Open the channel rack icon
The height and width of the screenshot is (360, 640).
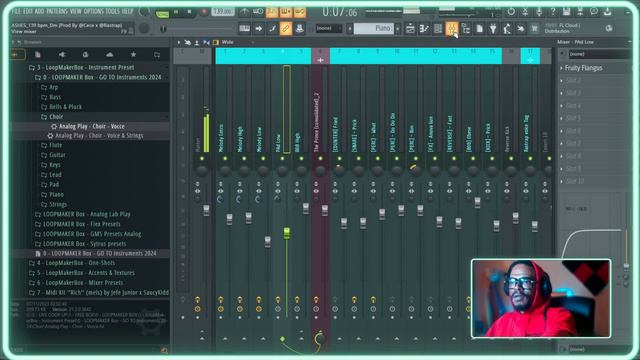[438, 29]
